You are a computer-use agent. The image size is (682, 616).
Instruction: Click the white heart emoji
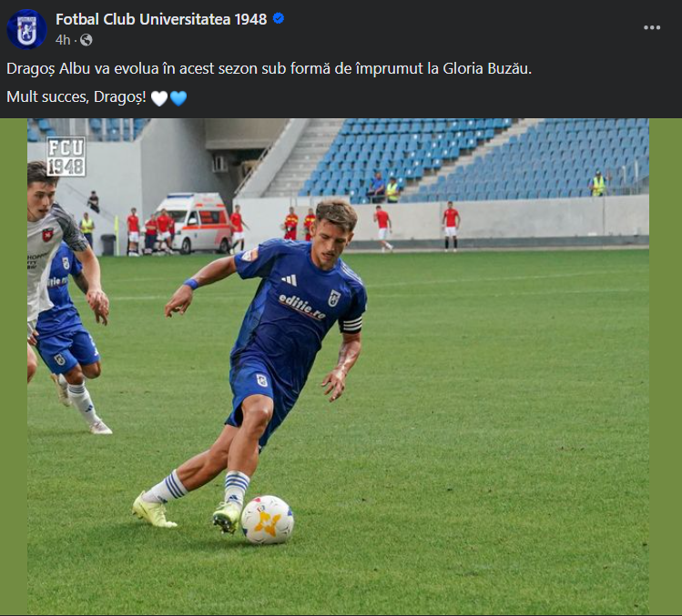click(158, 98)
